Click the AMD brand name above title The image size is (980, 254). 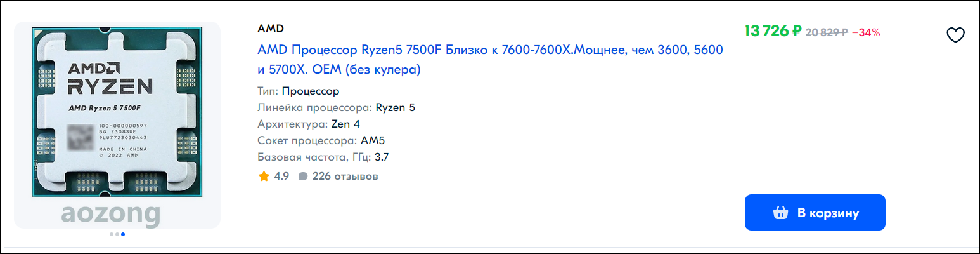click(271, 29)
